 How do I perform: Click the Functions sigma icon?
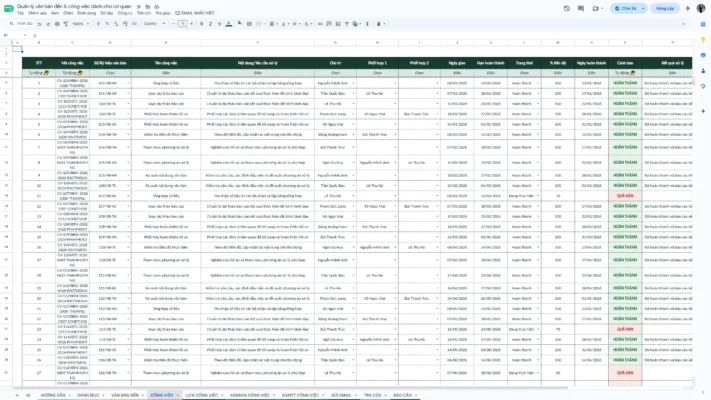367,24
